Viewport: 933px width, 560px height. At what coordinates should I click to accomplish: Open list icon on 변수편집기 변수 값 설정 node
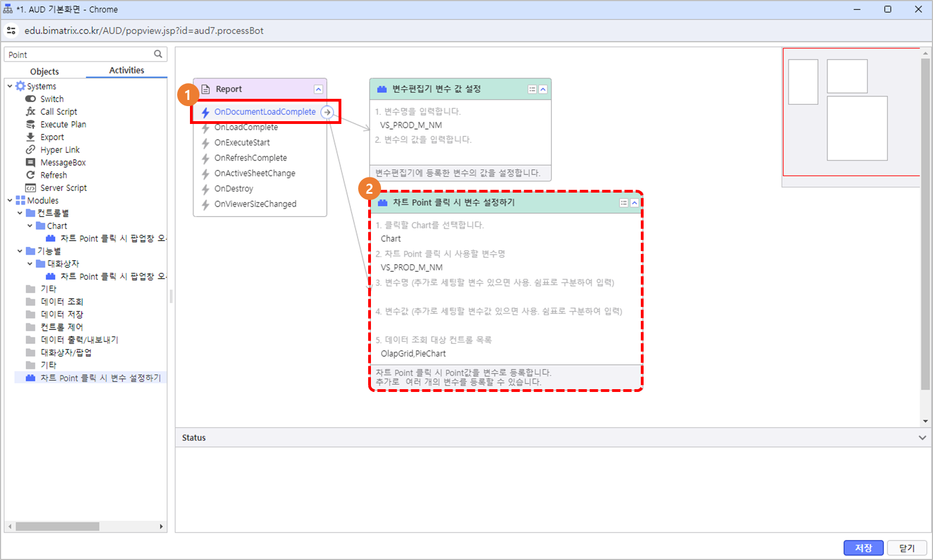coord(532,89)
